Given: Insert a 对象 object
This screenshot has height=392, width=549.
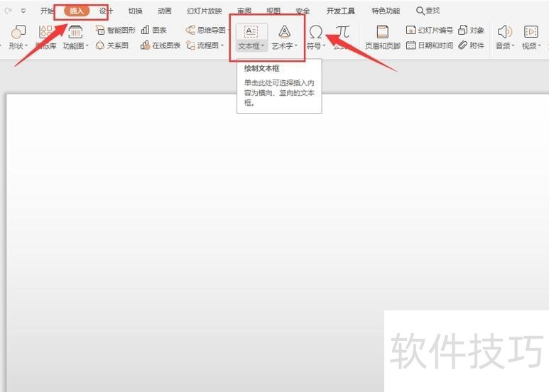Looking at the screenshot, I should click(x=471, y=30).
